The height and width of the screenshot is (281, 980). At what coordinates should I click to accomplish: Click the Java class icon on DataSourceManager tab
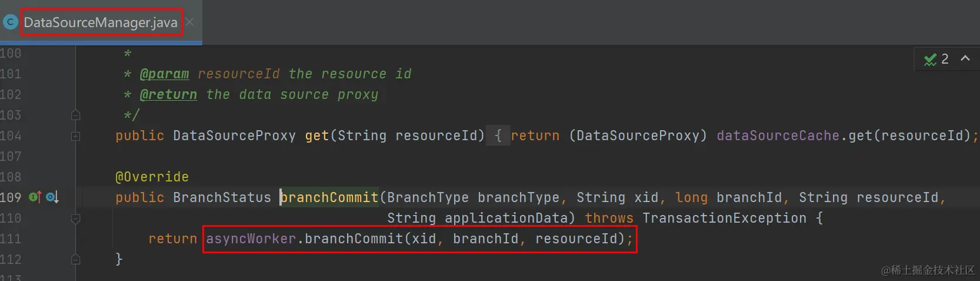(11, 22)
